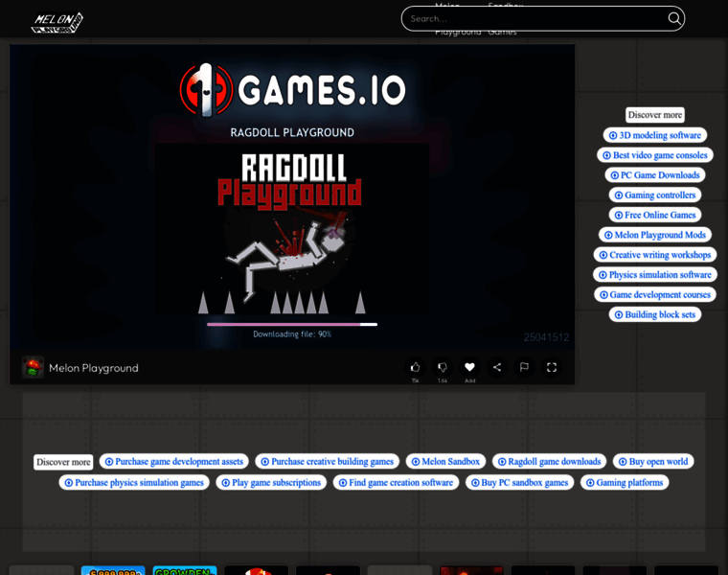The height and width of the screenshot is (575, 728).
Task: Dislike the game with thumbs down
Action: (443, 367)
